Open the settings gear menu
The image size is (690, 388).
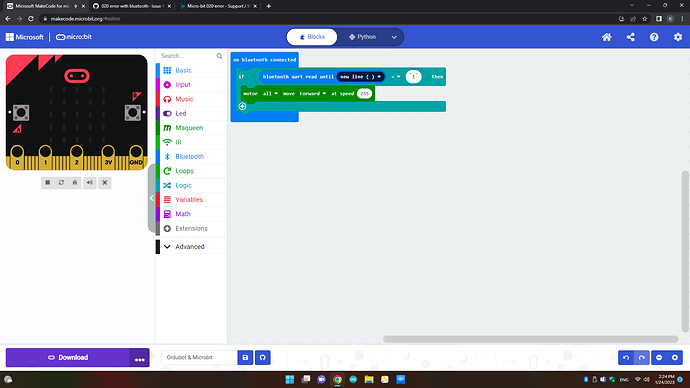coord(678,37)
